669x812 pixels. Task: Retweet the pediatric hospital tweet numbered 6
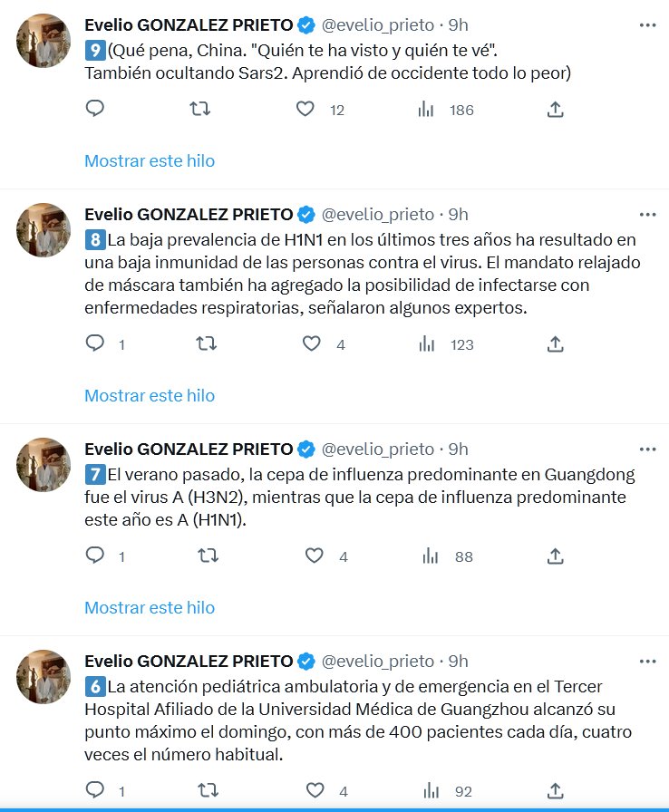[x=208, y=791]
